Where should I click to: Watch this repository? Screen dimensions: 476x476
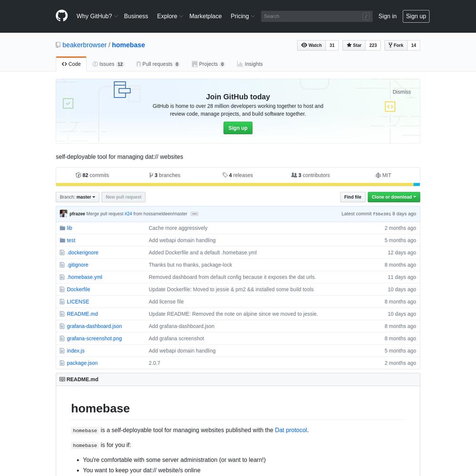311,45
